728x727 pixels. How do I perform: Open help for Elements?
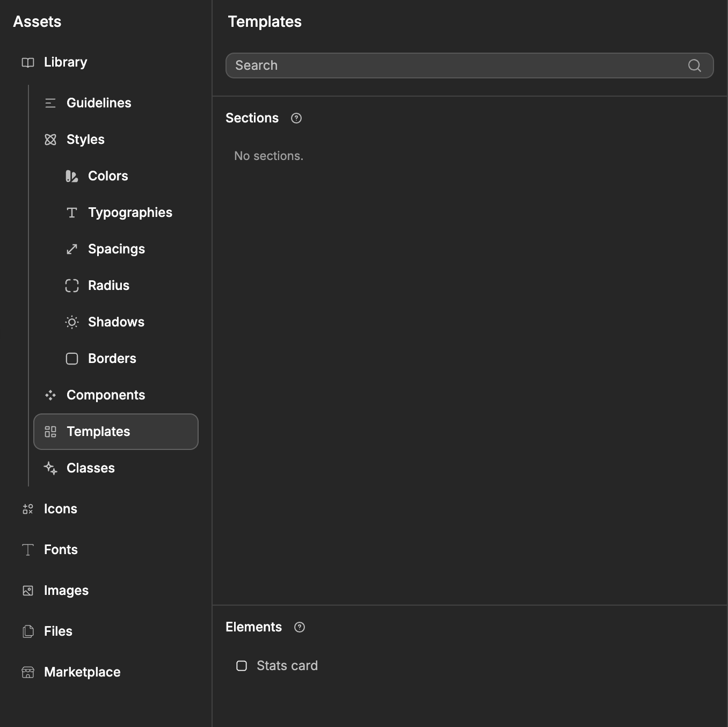tap(300, 627)
